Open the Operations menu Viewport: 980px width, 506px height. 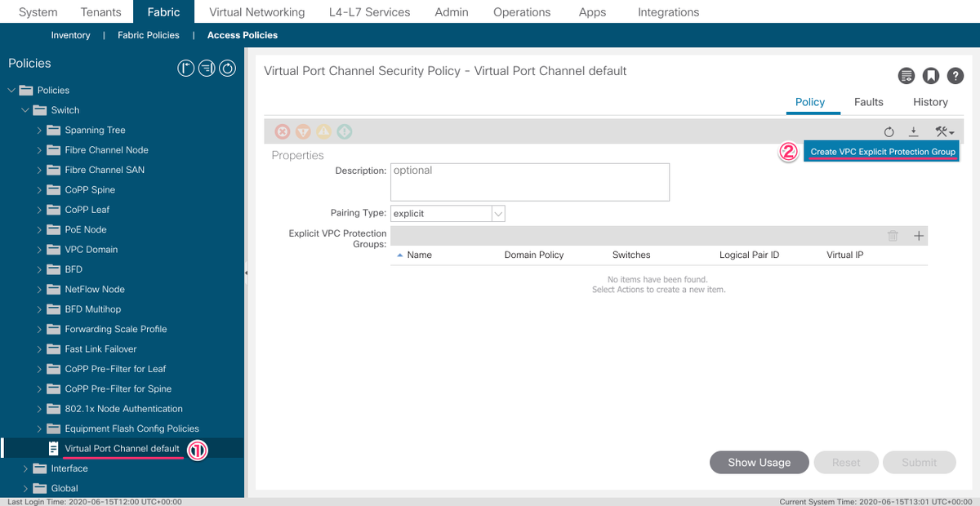tap(522, 12)
